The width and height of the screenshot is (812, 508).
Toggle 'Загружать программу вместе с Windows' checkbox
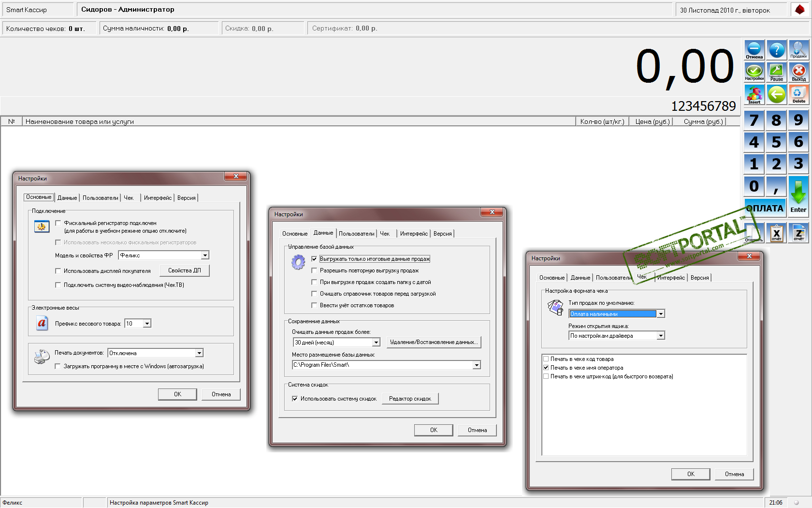click(x=58, y=366)
